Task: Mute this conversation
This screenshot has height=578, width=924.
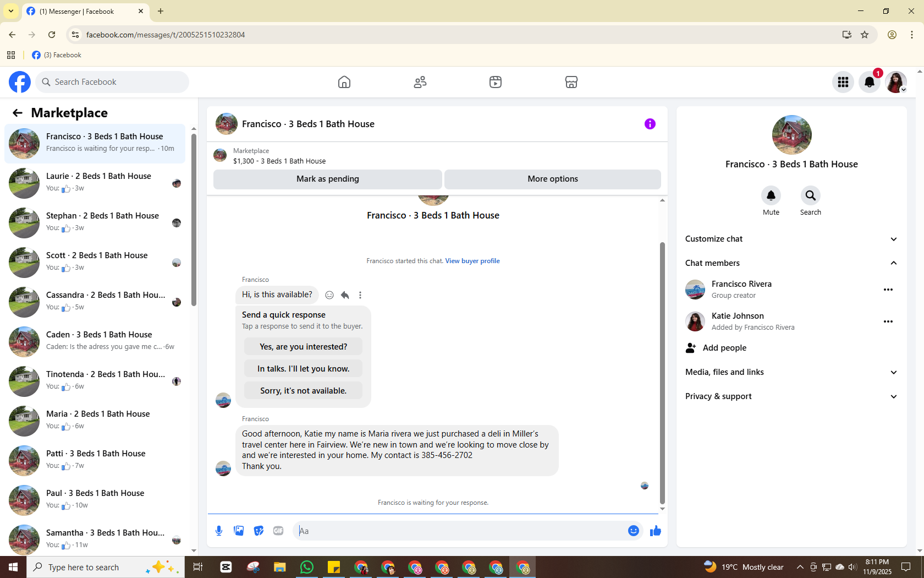Action: (771, 195)
